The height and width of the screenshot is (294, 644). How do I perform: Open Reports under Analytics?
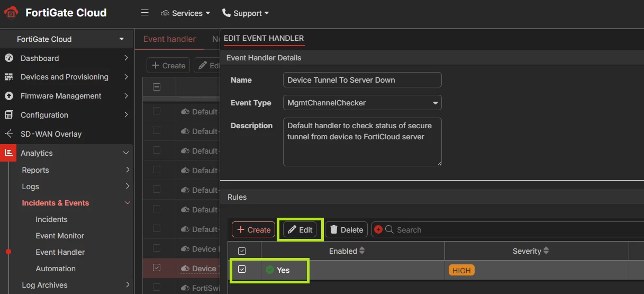tap(35, 170)
